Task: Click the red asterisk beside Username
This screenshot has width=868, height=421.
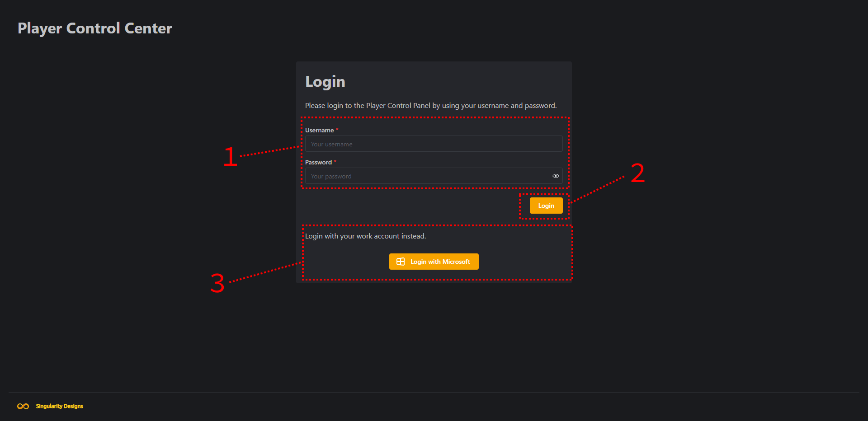Action: (x=337, y=130)
